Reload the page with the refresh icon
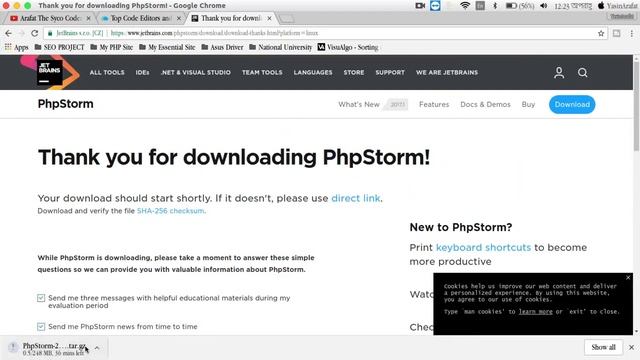 pyautogui.click(x=35, y=33)
